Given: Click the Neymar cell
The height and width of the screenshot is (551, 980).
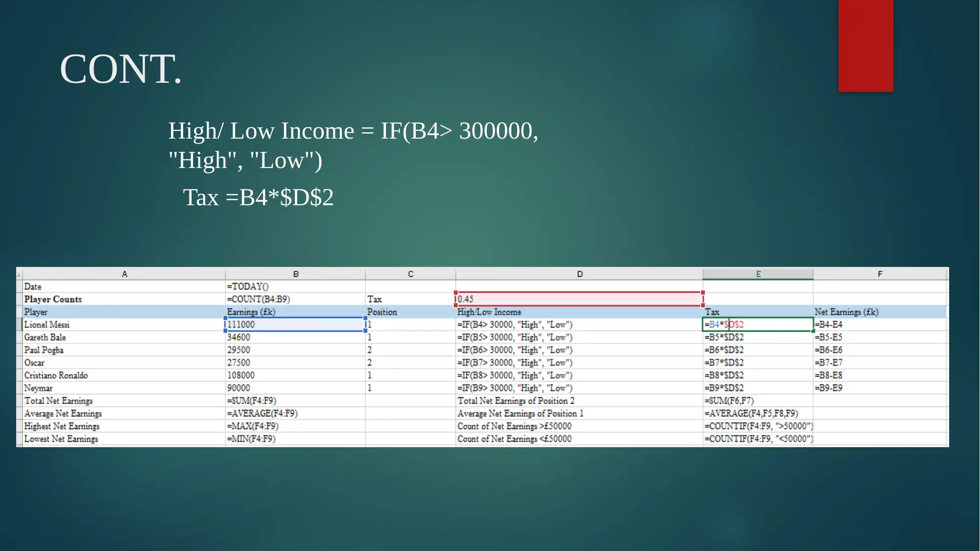Looking at the screenshot, I should point(124,388).
